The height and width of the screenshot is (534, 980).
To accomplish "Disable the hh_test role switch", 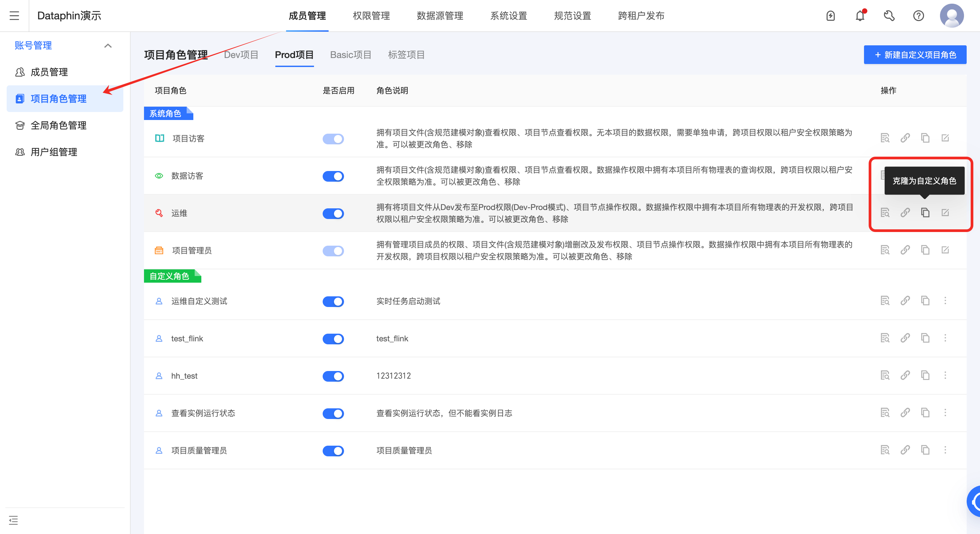I will pos(333,376).
